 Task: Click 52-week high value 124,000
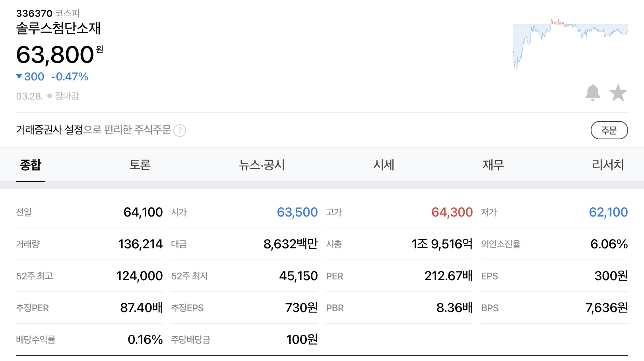click(x=140, y=276)
